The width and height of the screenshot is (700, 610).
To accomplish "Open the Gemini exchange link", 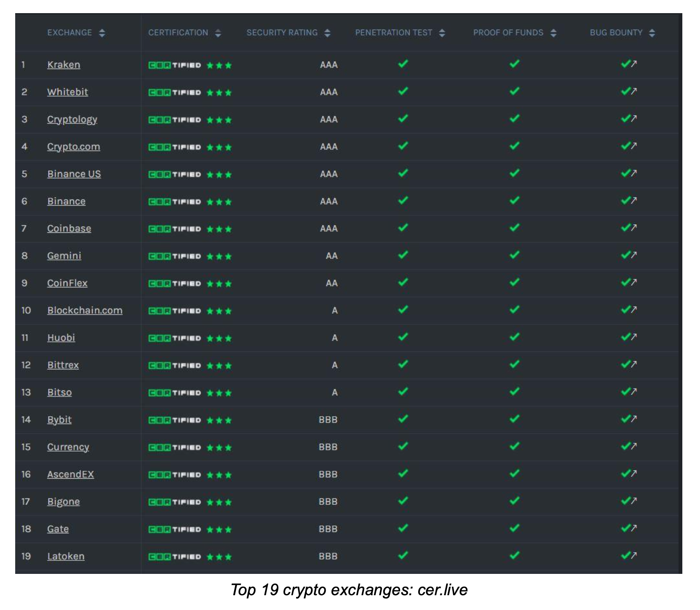I will click(x=64, y=256).
